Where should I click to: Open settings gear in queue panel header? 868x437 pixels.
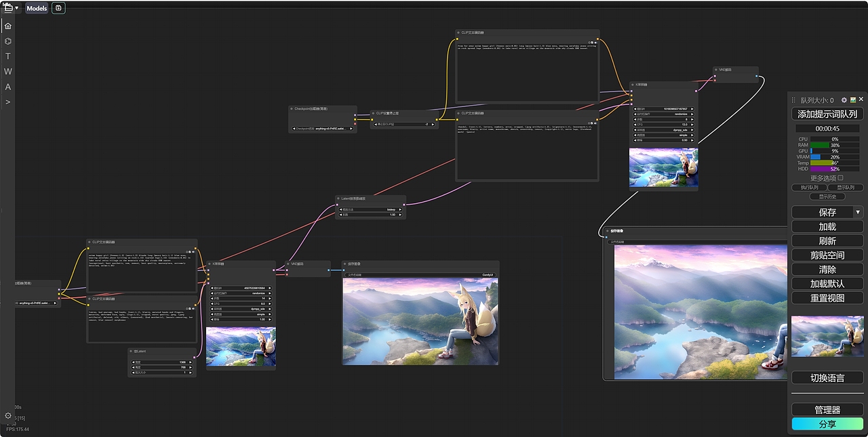[x=844, y=100]
